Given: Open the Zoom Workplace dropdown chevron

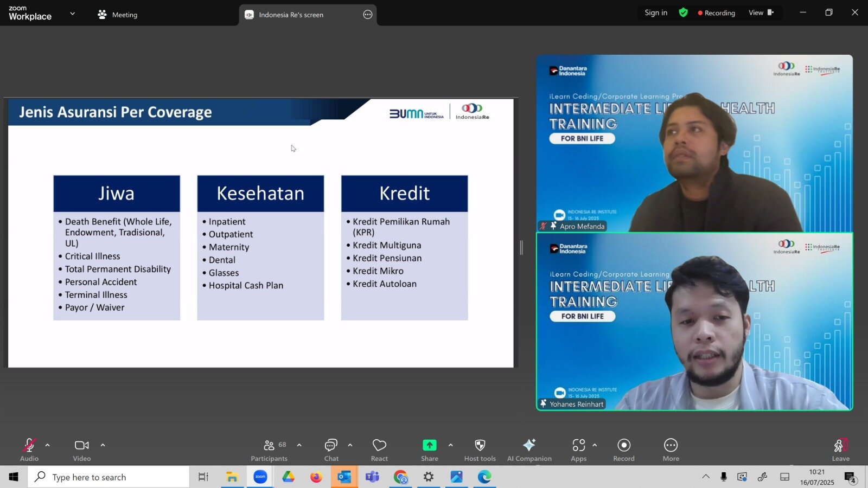Looking at the screenshot, I should (x=73, y=14).
